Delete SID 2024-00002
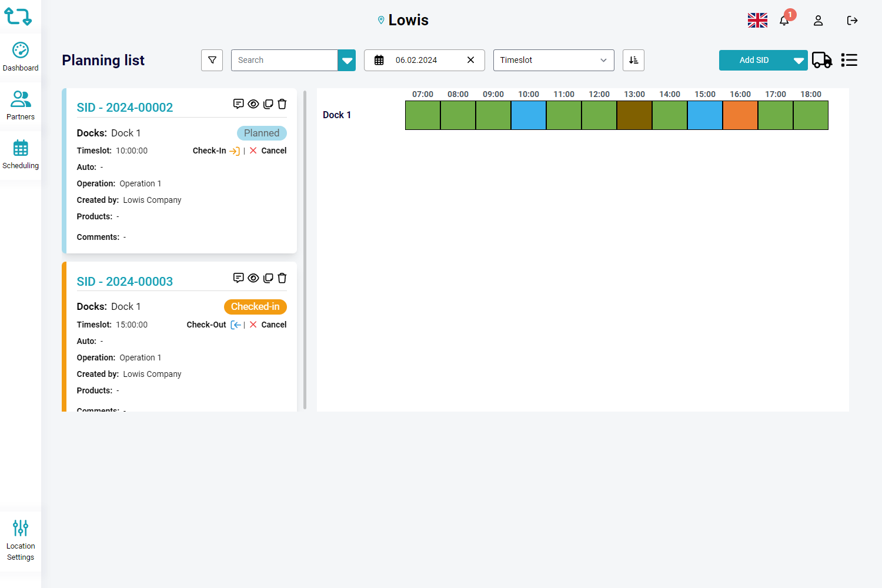The width and height of the screenshot is (882, 588). pos(282,104)
